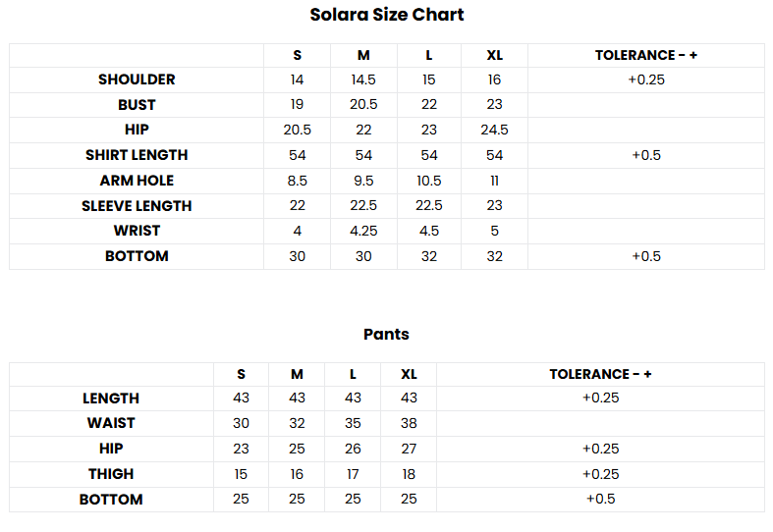Click the SLEEVE LENGTH row label
773x532 pixels.
137,206
